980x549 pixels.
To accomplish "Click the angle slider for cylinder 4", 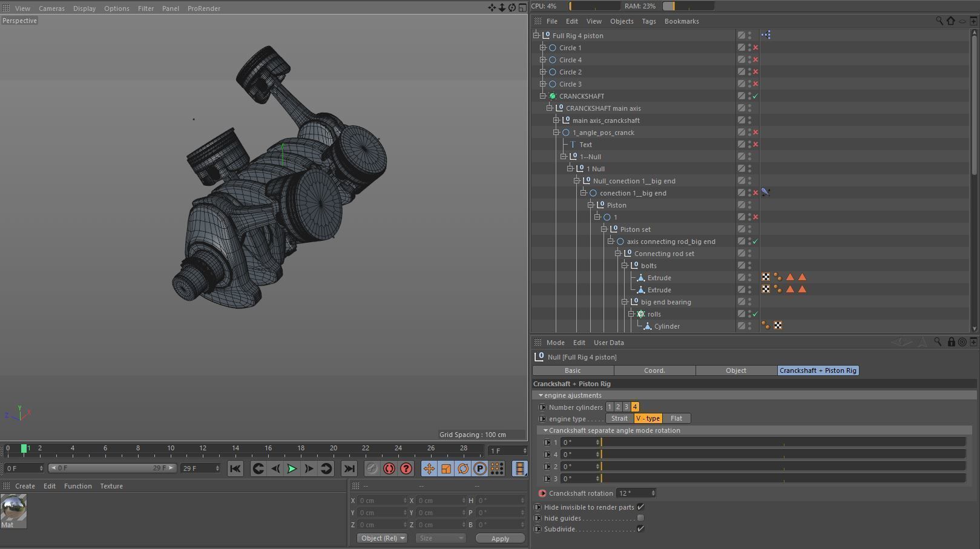I will click(783, 454).
